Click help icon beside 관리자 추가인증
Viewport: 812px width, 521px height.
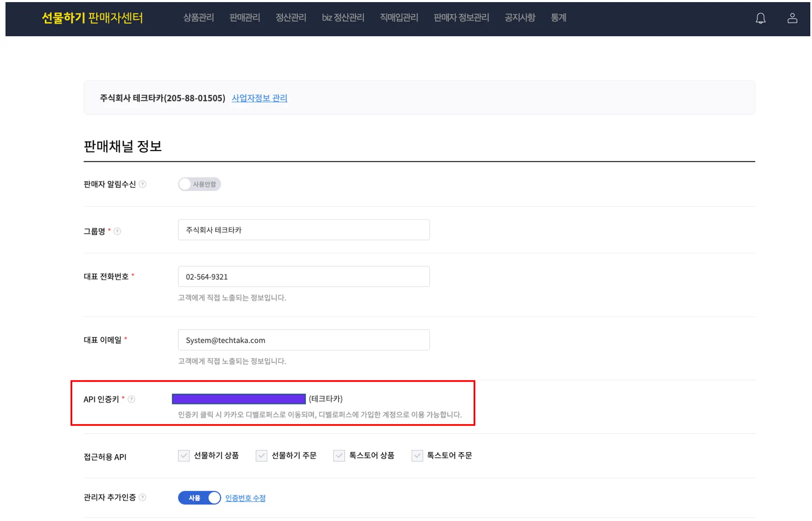tap(143, 497)
